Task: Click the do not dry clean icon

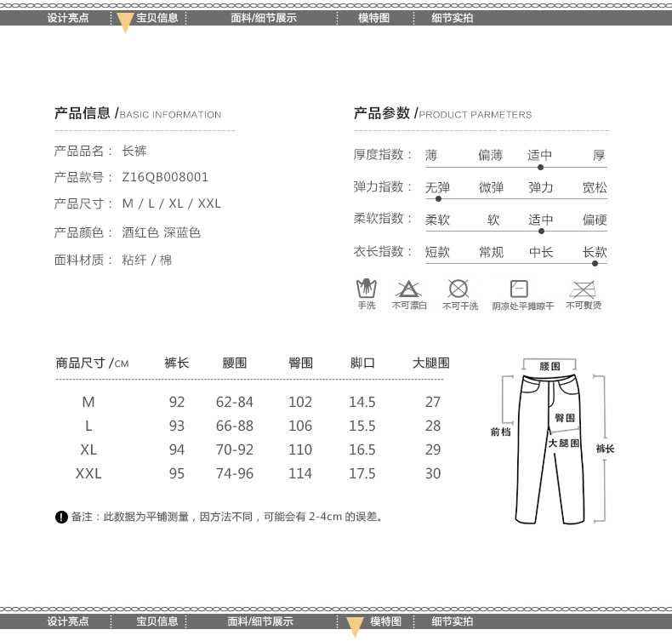Action: tap(458, 288)
